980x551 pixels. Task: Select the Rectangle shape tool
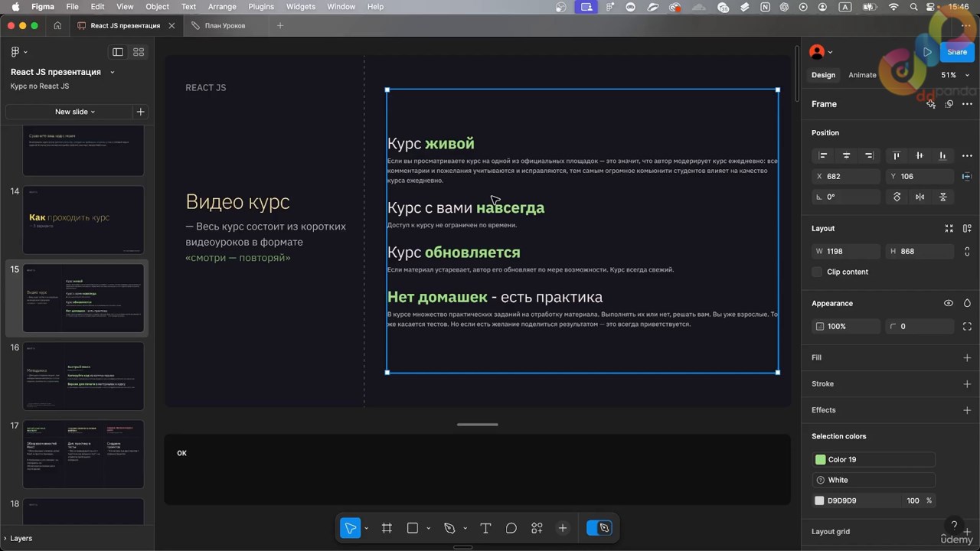(x=412, y=528)
